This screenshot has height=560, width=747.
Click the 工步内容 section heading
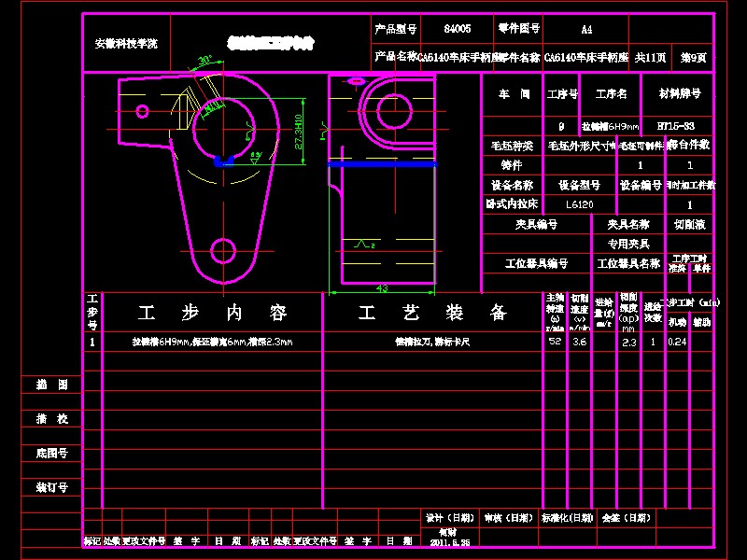click(x=213, y=313)
